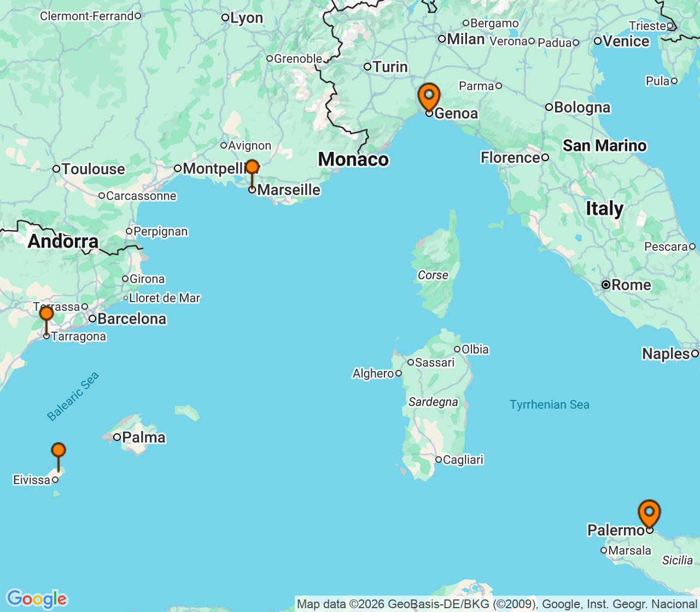700x612 pixels.
Task: Click the Olbia city label
Action: [475, 349]
